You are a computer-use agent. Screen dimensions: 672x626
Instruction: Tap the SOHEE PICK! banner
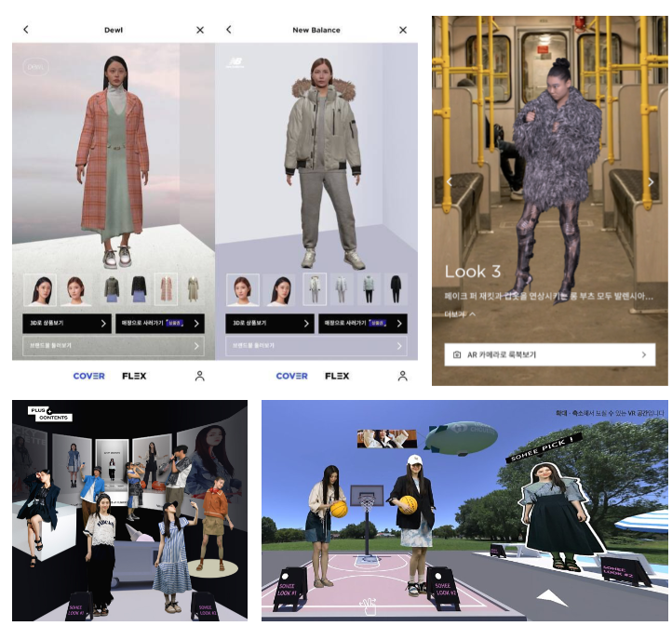click(544, 448)
